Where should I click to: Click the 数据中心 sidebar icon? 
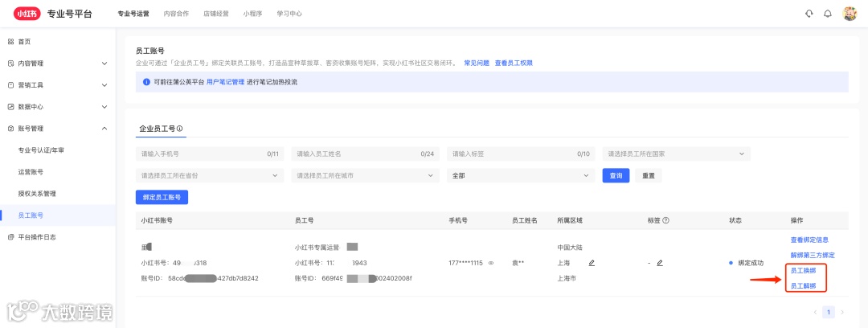[x=10, y=107]
